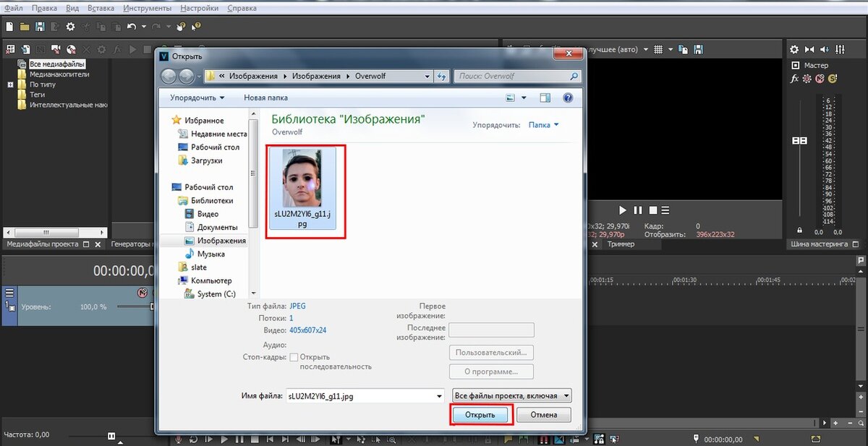
Task: Select Недавние места in sidebar
Action: (212, 134)
